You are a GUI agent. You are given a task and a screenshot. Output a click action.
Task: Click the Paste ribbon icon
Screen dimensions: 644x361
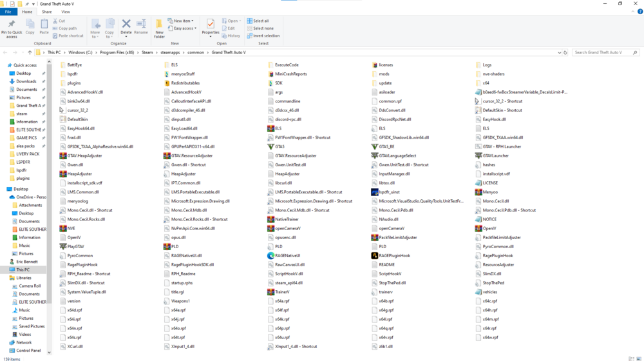click(x=44, y=24)
